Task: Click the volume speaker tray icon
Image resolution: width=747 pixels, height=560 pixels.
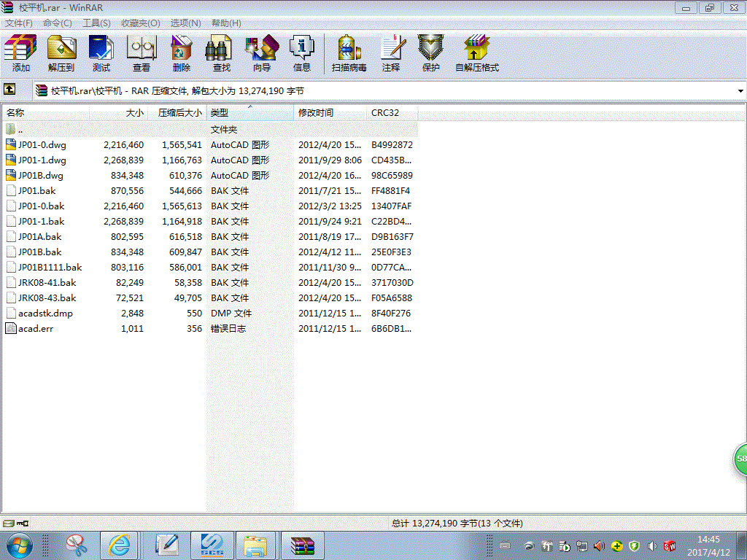Action: [x=652, y=545]
